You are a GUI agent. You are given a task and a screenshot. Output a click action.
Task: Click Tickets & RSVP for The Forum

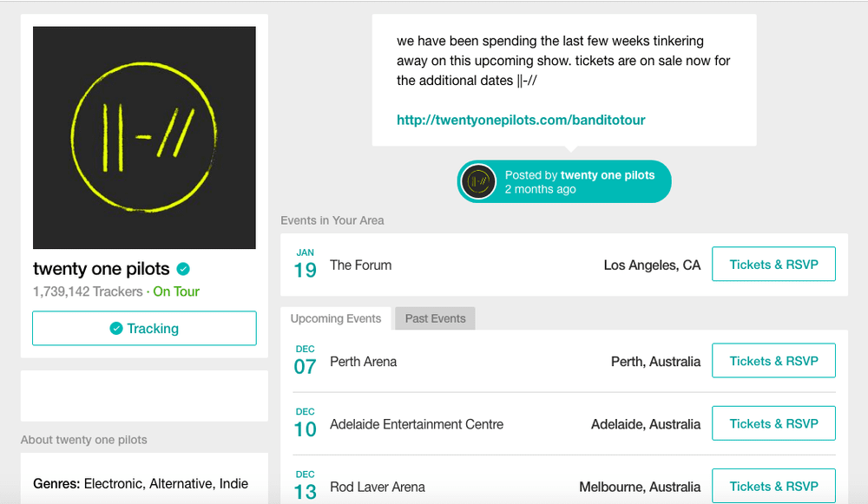(773, 265)
